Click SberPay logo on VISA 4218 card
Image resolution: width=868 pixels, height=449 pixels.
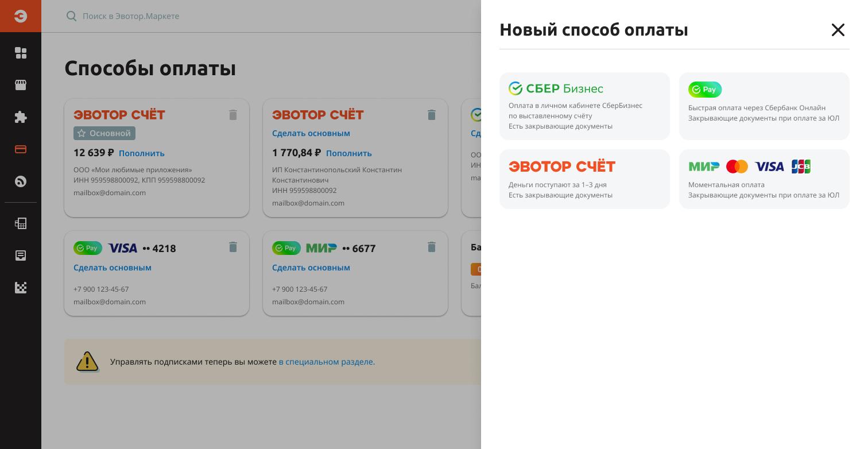[88, 248]
